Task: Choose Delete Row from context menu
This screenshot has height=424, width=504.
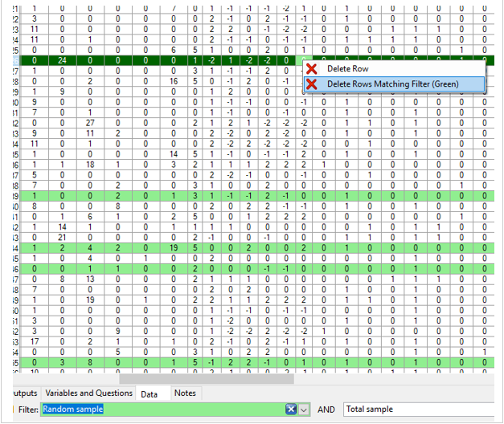Action: pyautogui.click(x=349, y=68)
